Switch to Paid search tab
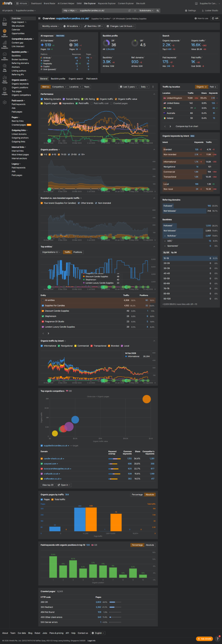This screenshot has width=222, height=644. point(92,79)
